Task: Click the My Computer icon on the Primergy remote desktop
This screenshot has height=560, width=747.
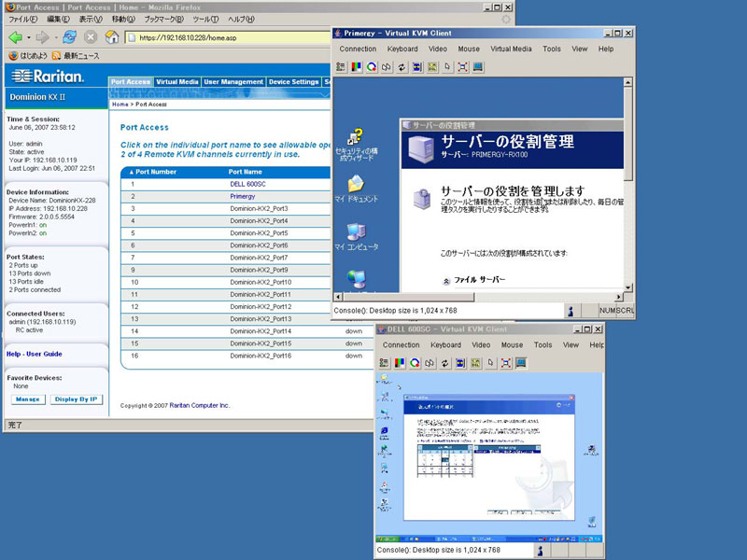Action: click(357, 237)
